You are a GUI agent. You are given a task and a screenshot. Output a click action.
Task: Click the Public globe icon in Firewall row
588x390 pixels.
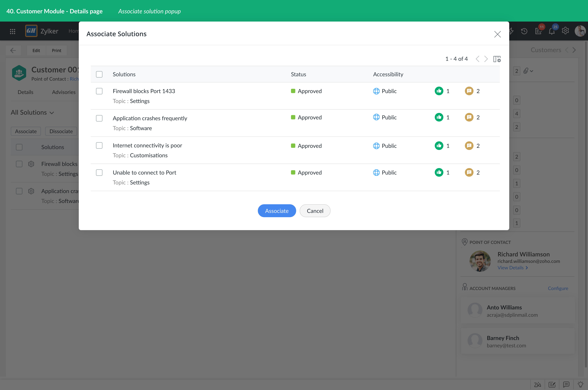[376, 91]
